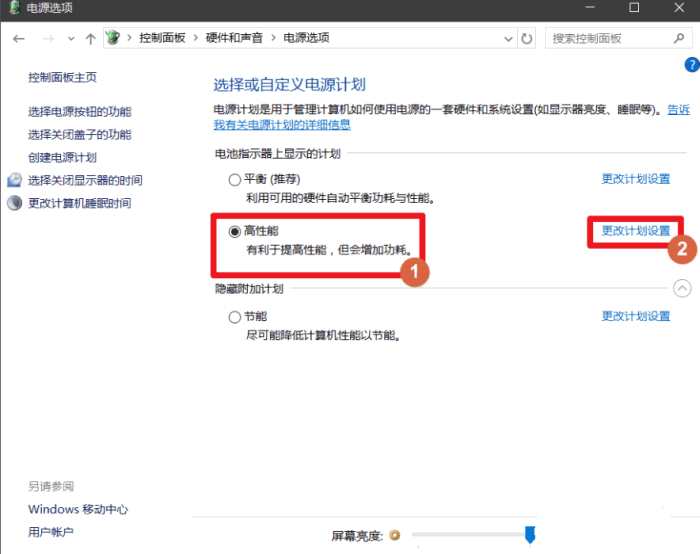Go to 控制面板 in breadcrumb
Screen dimensions: 700x554
pos(163,38)
